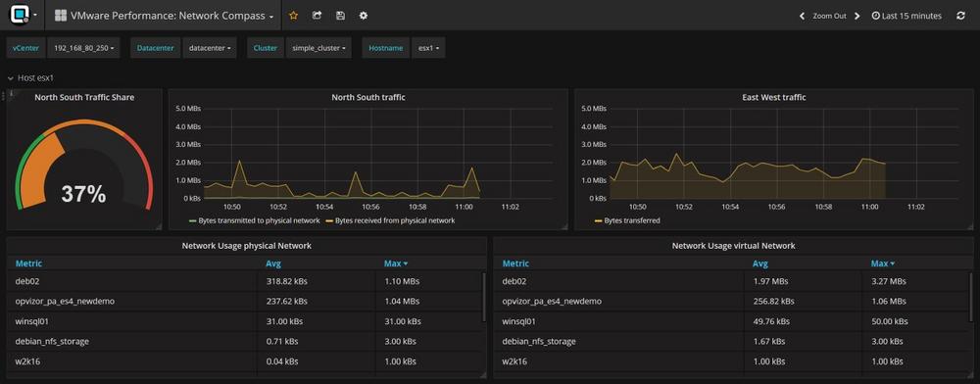The image size is (980, 384).
Task: Click the Zoom Out time control
Action: [x=829, y=17]
